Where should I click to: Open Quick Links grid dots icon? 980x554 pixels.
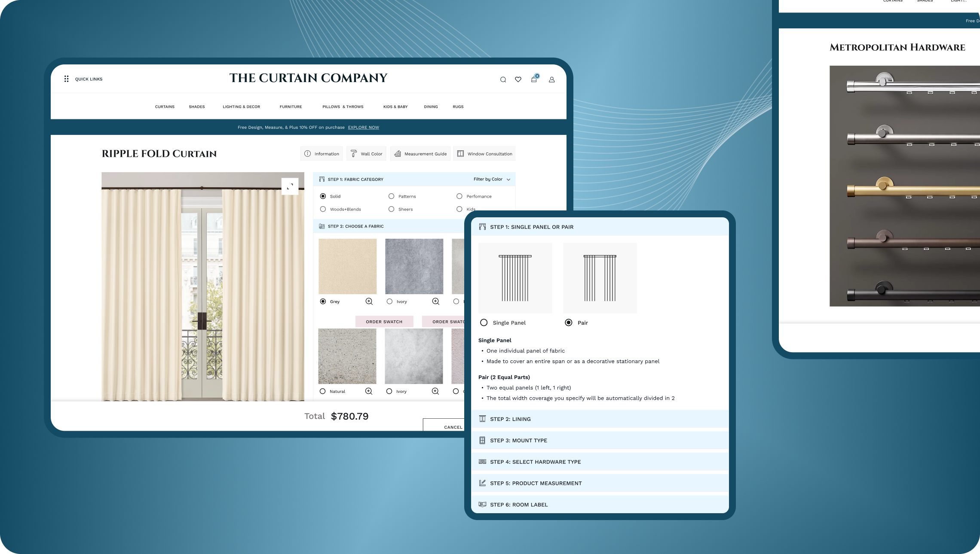67,79
